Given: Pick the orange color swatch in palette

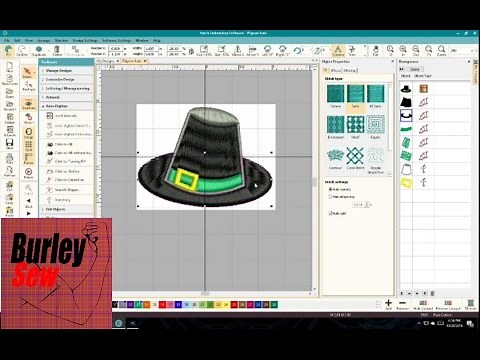Looking at the screenshot, I should coord(146,304).
